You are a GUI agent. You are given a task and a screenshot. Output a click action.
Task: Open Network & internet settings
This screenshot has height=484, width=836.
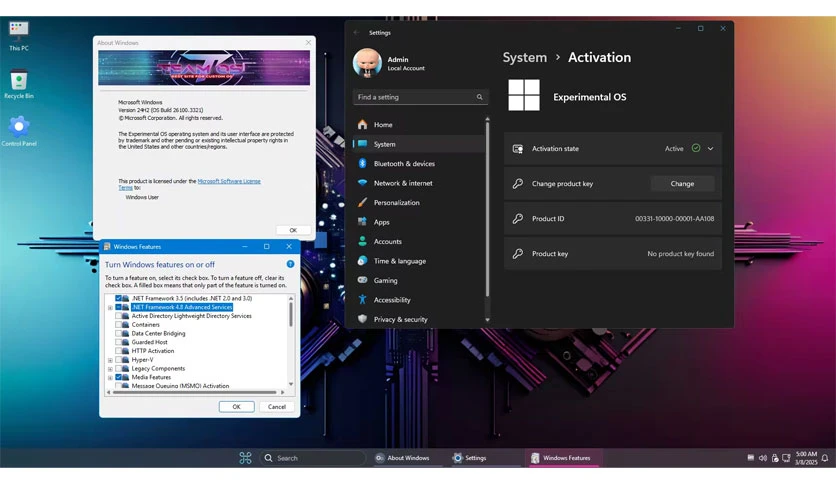tap(419, 183)
